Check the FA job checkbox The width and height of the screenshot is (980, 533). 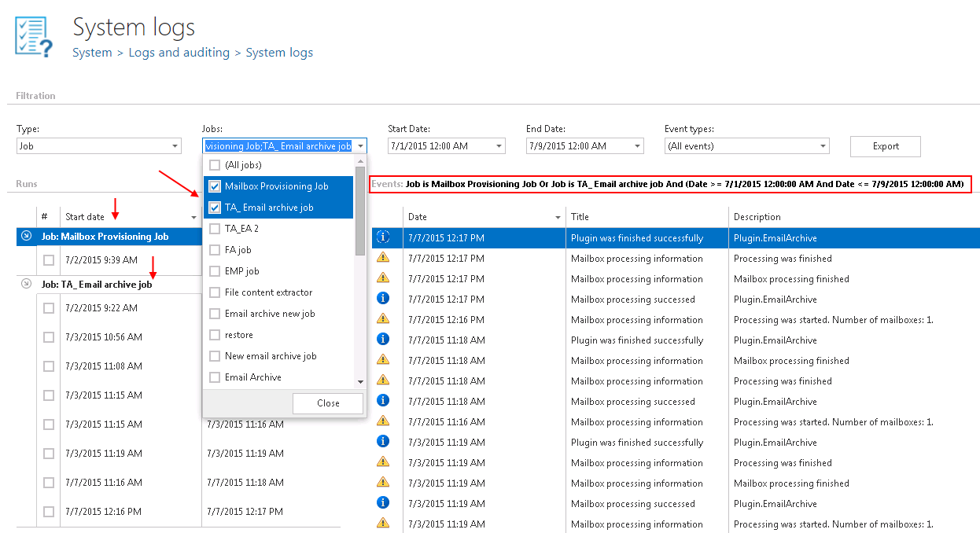[215, 250]
